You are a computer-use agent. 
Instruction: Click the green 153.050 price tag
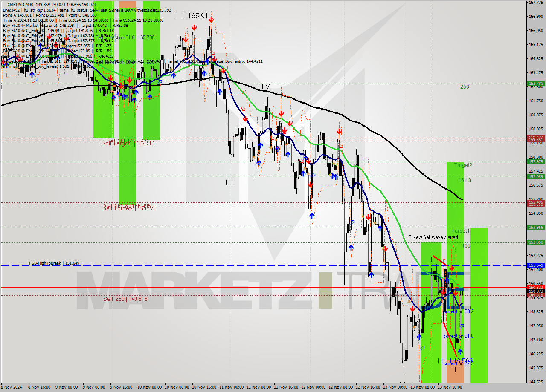click(536, 242)
